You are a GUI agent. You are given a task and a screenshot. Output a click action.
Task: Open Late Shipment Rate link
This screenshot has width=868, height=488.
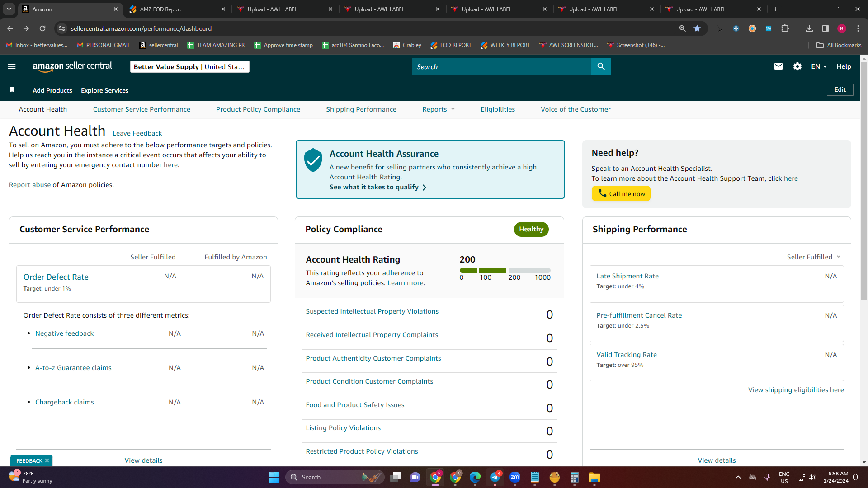(x=627, y=276)
